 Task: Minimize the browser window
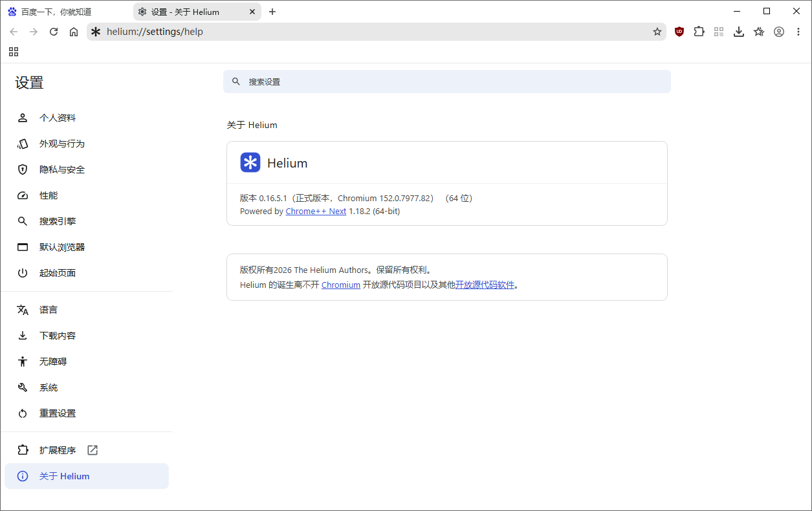tap(736, 11)
